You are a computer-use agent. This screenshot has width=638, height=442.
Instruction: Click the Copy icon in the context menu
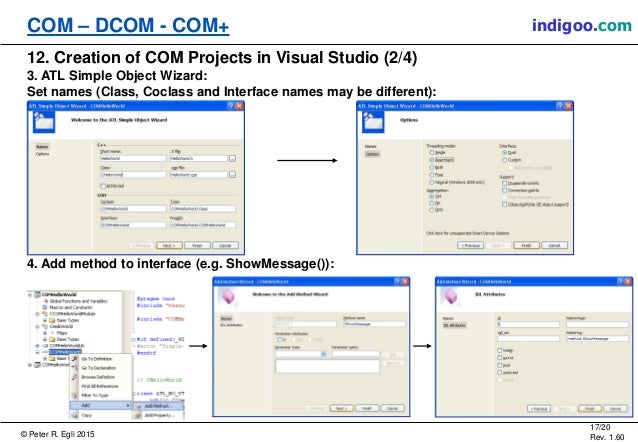(74, 415)
